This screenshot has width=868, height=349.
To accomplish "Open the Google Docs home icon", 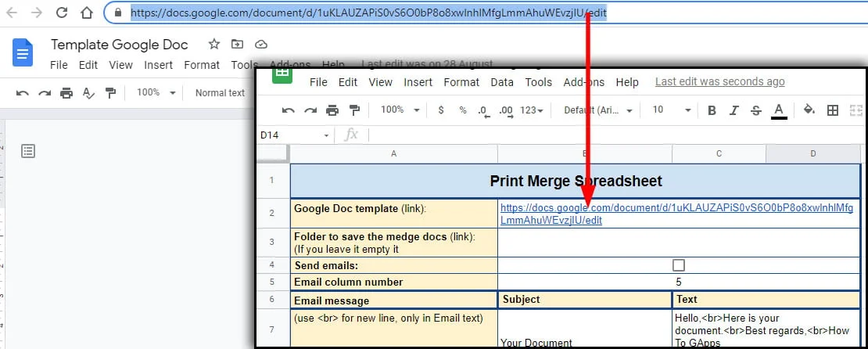I will point(23,52).
